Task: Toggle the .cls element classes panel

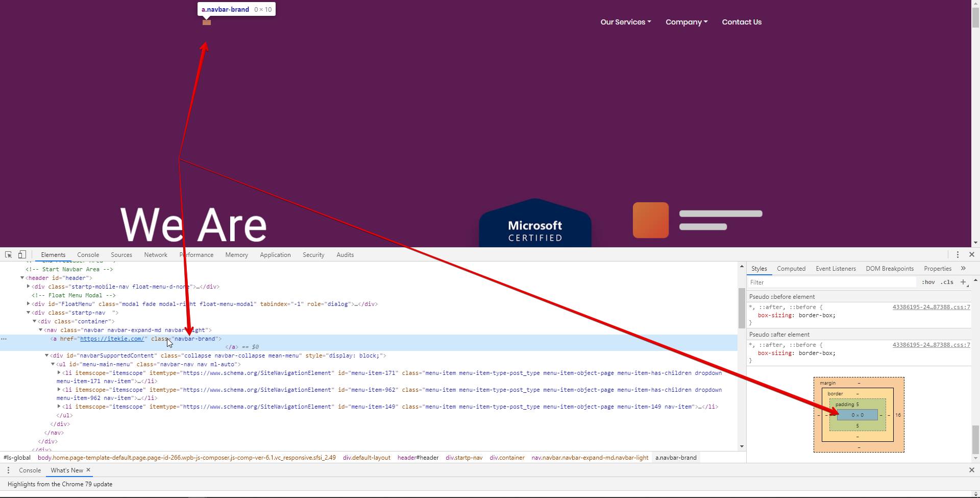Action: pyautogui.click(x=947, y=282)
